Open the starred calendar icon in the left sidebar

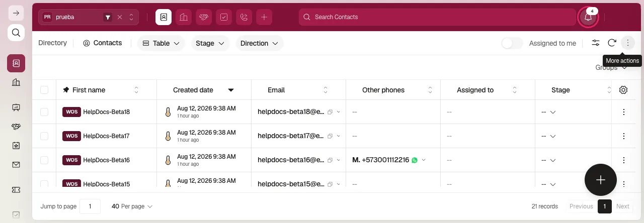(x=16, y=145)
